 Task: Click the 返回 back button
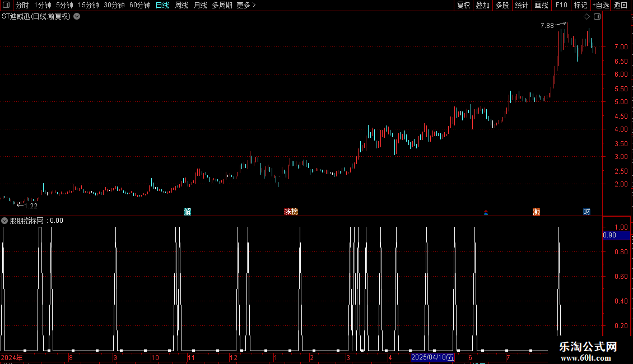click(x=621, y=5)
